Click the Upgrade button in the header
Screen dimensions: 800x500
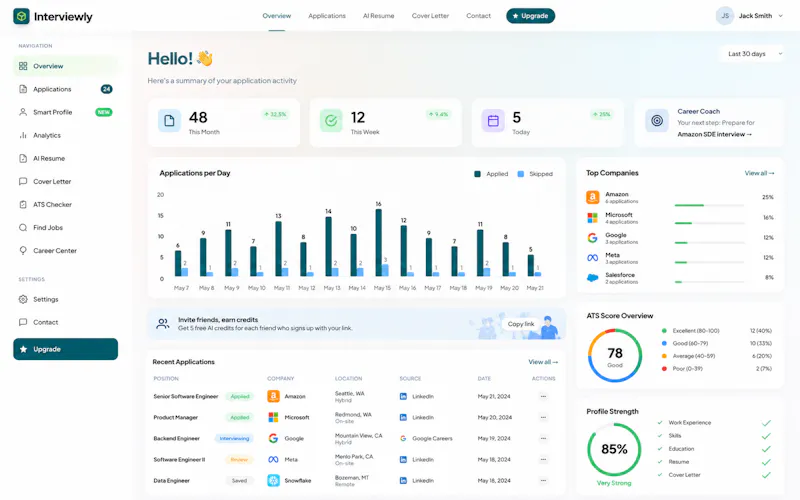tap(531, 16)
